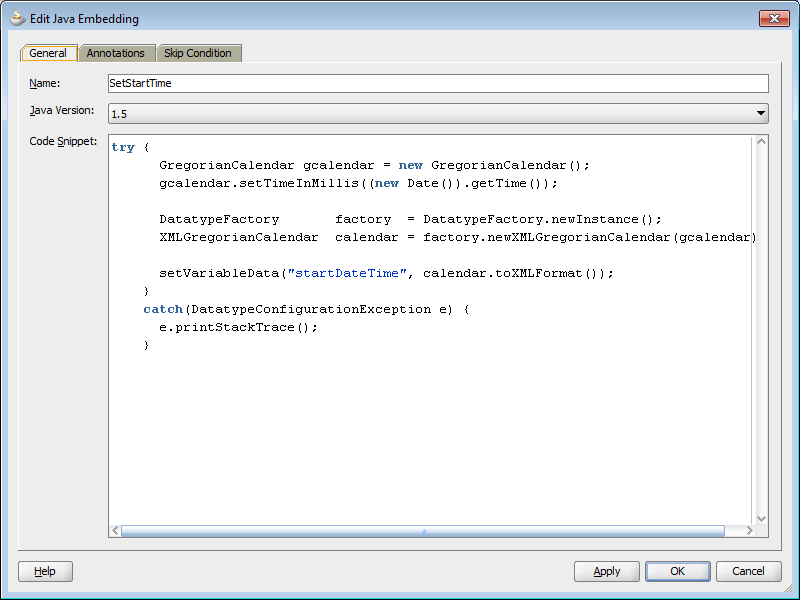The height and width of the screenshot is (600, 800).
Task: Click the gcalendar.setTimeInMillis line
Action: tap(358, 184)
